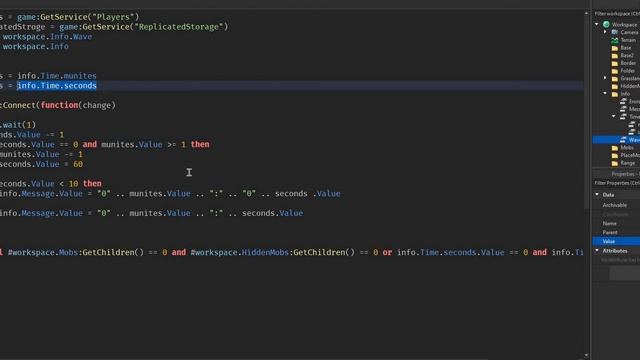640x360 pixels.
Task: Click the Camera object icon
Action: point(615,32)
